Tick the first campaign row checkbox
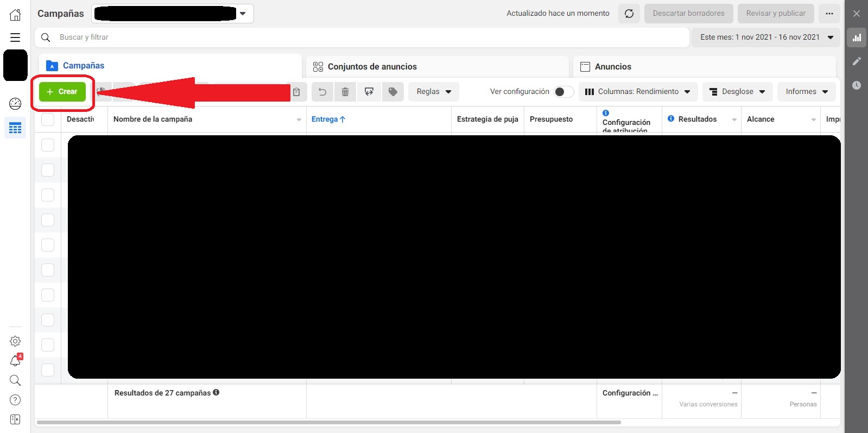This screenshot has width=868, height=433. pos(48,145)
